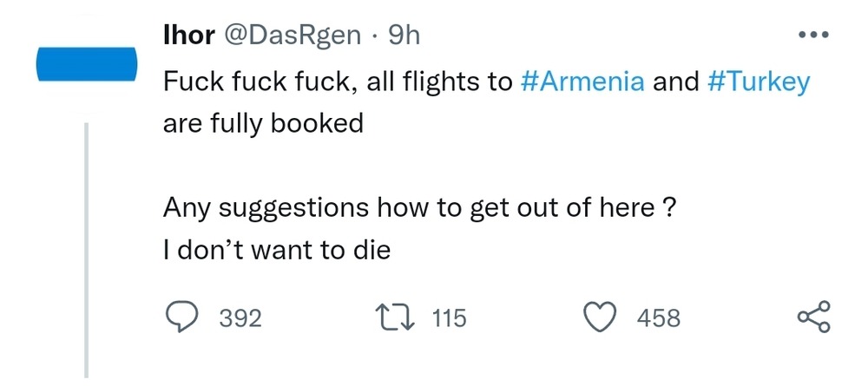The height and width of the screenshot is (386, 868).
Task: Click the "are fully booked" tweet text
Action: pos(263,123)
